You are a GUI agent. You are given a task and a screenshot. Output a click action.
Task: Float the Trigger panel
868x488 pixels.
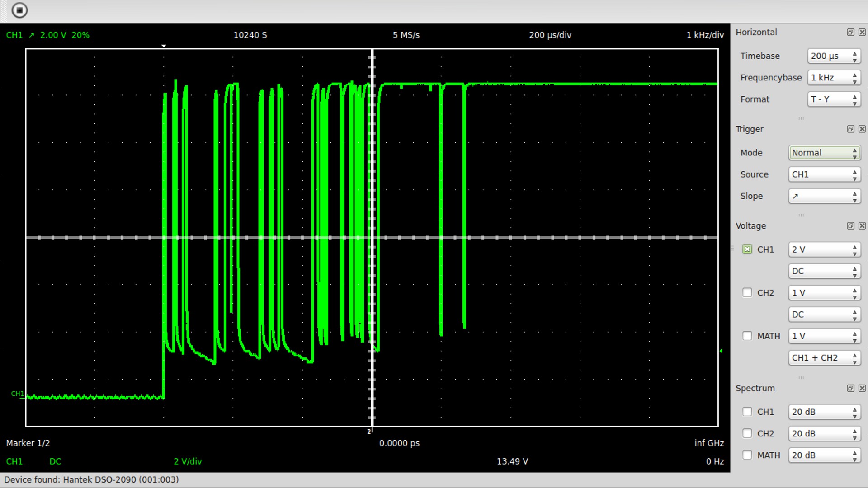(850, 129)
